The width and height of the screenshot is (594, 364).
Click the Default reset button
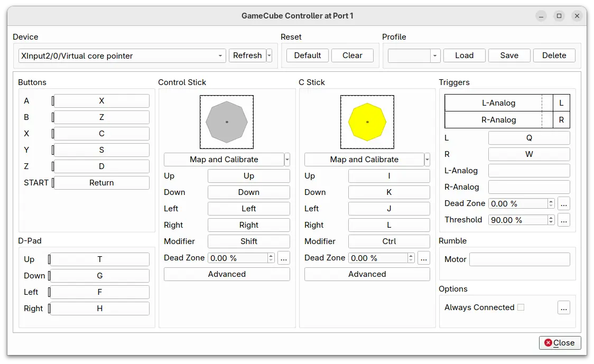click(308, 55)
